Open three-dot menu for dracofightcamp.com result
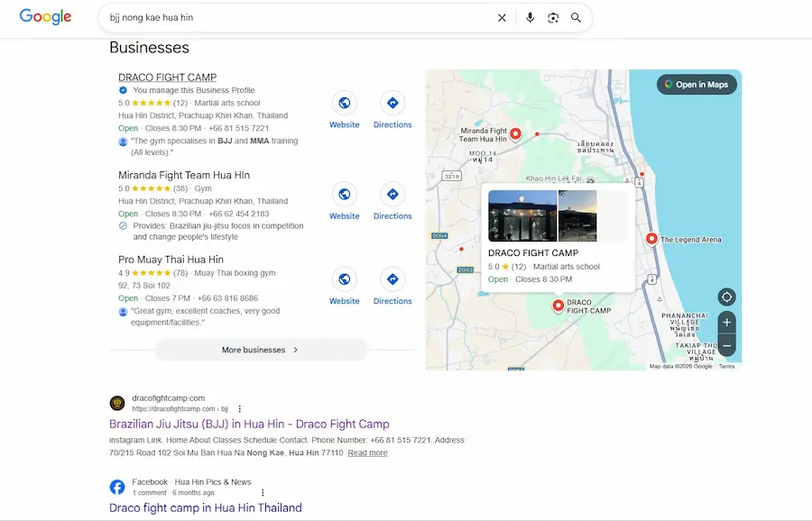812x521 pixels. point(239,408)
